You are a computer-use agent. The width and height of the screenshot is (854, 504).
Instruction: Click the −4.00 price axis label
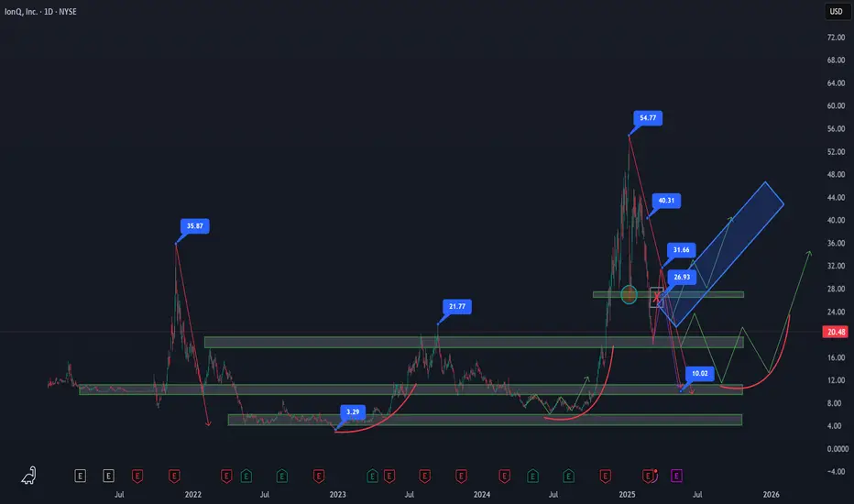pos(836,472)
